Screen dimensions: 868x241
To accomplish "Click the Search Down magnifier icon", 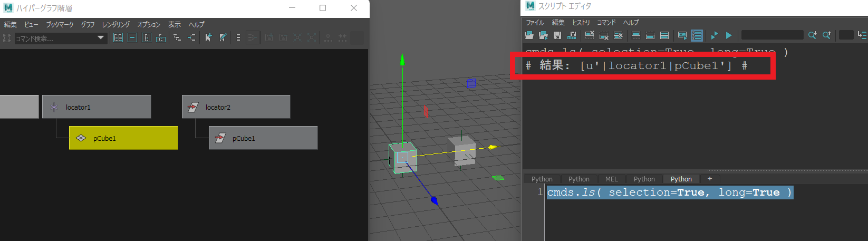I will [x=812, y=35].
